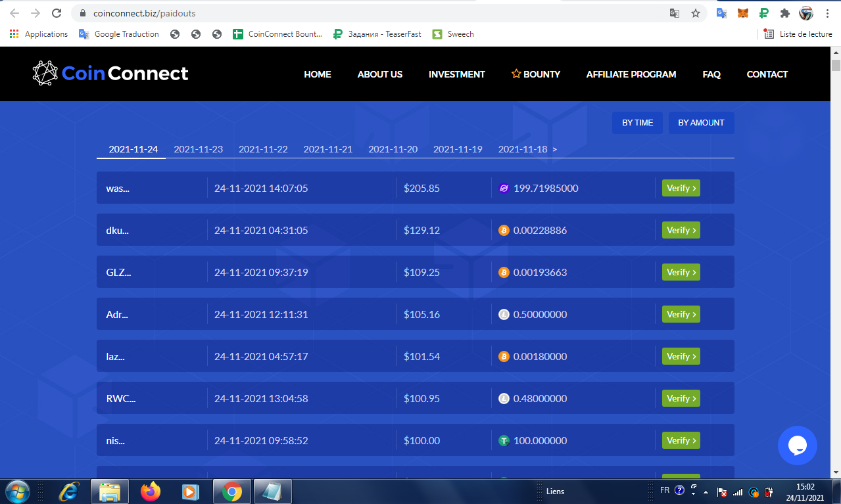Click Verify for the $105.16 Litecoin payout
Viewport: 841px width, 504px height.
[681, 314]
